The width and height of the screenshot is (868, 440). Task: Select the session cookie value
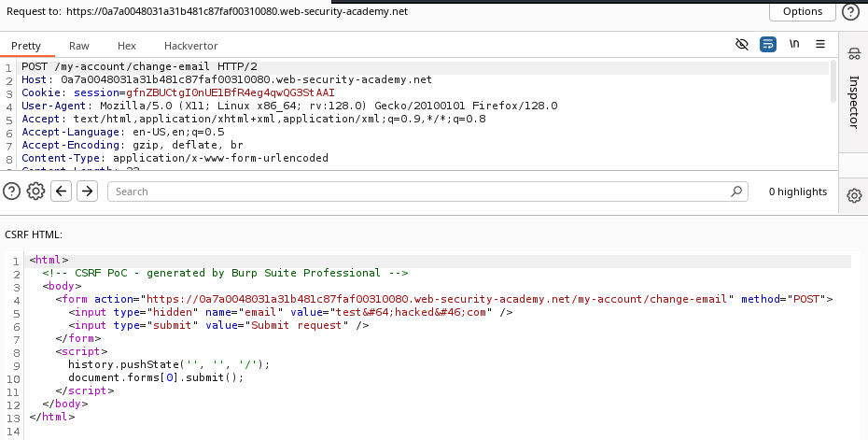pos(231,92)
